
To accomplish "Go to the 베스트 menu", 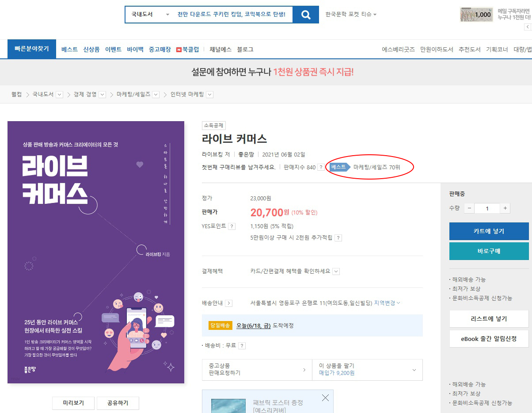I will 70,50.
